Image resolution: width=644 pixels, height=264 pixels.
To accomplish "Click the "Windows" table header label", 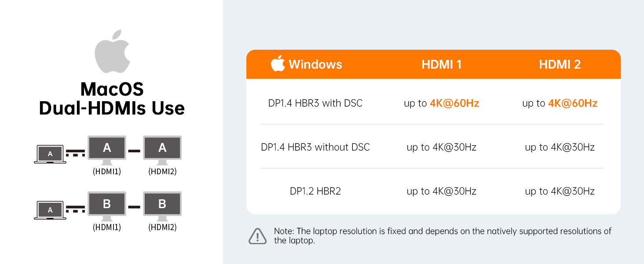I will coord(315,64).
